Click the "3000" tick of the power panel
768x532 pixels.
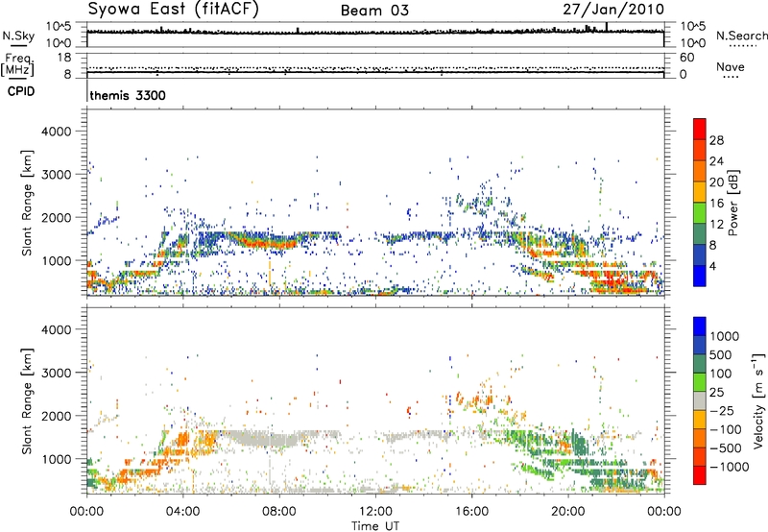pos(56,175)
